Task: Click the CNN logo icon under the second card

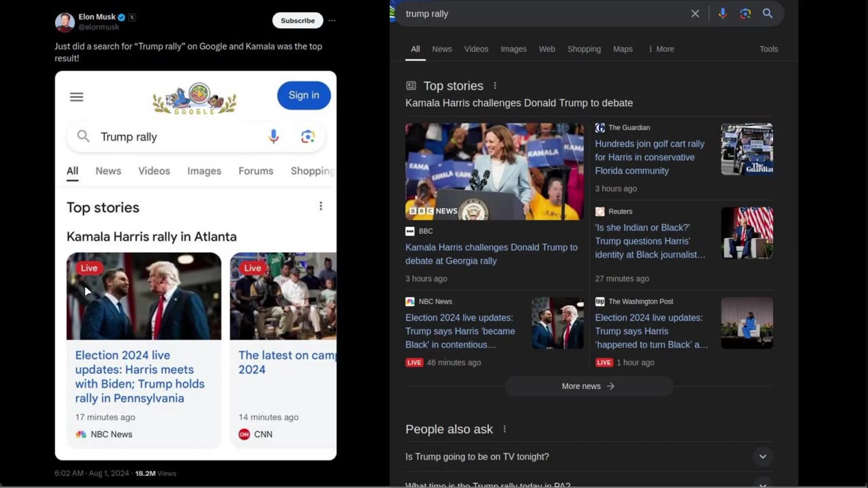Action: (x=244, y=434)
